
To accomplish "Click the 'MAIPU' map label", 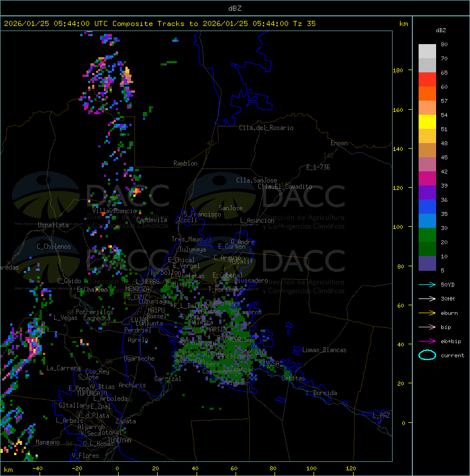I will click(156, 310).
